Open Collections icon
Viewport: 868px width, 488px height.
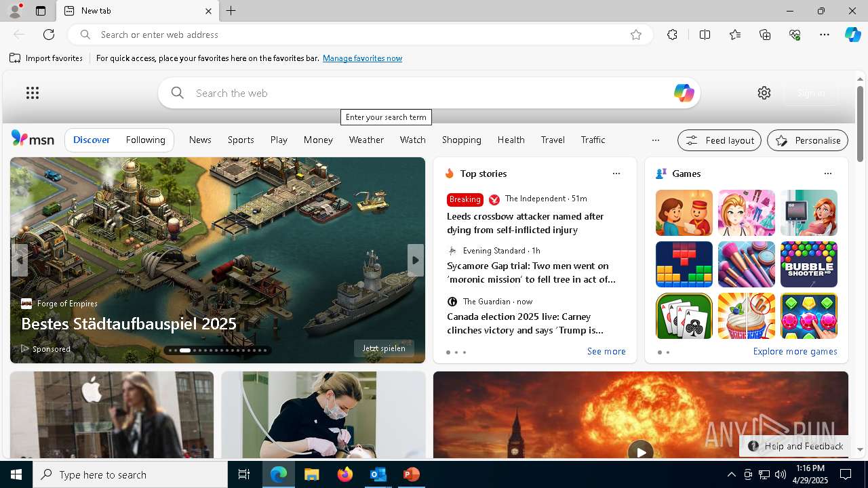(x=765, y=35)
